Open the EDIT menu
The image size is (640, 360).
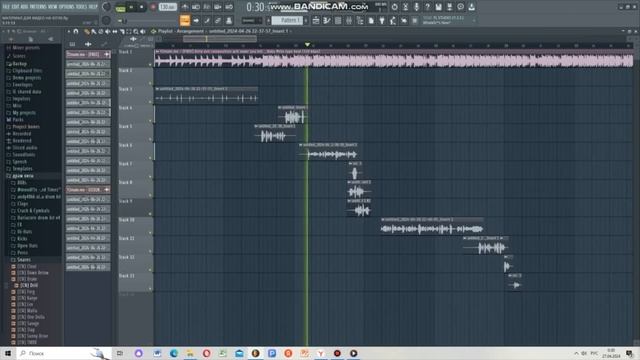(x=15, y=7)
